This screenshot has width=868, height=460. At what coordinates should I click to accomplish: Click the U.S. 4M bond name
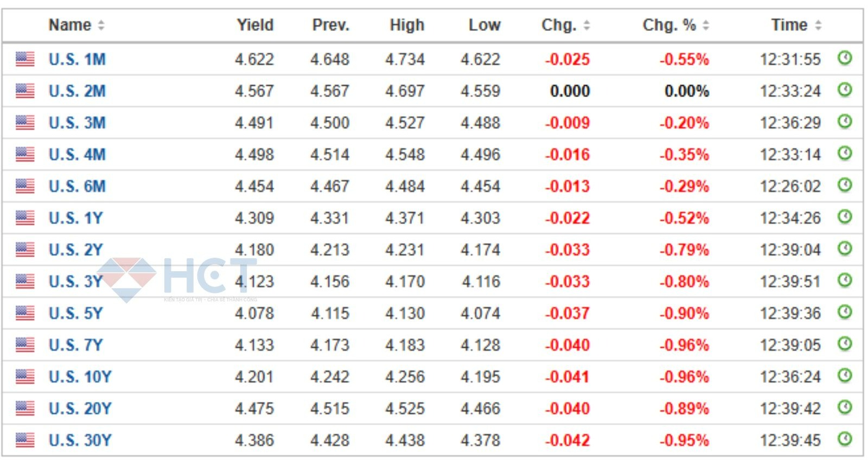[77, 155]
